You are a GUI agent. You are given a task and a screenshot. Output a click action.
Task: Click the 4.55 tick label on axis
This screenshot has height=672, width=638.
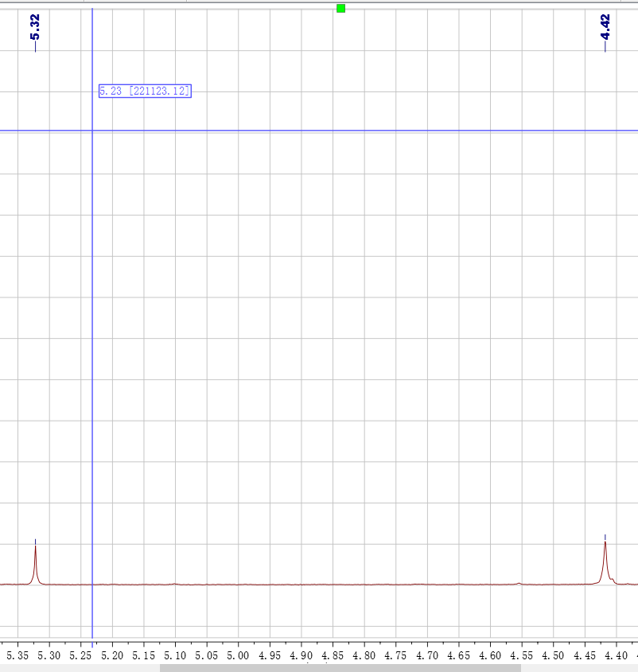tap(522, 656)
